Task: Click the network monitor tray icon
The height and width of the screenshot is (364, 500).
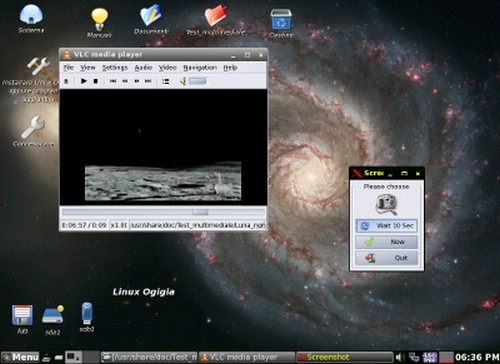Action: click(x=414, y=357)
